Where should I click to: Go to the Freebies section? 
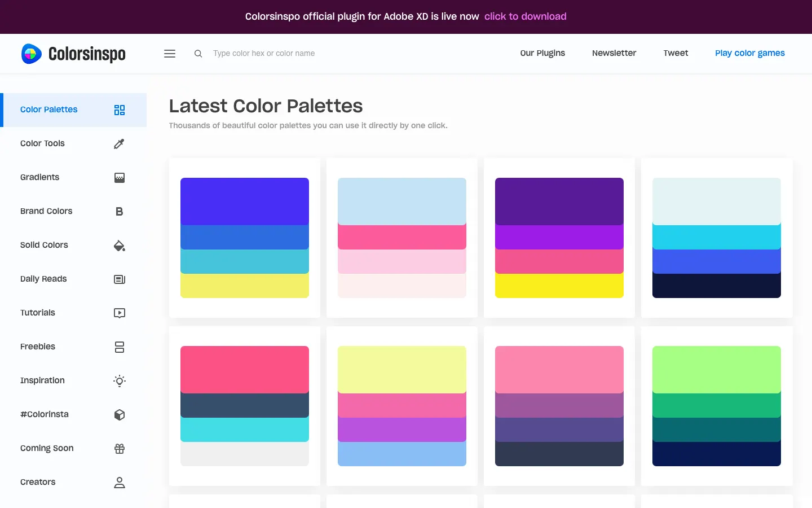tap(38, 347)
